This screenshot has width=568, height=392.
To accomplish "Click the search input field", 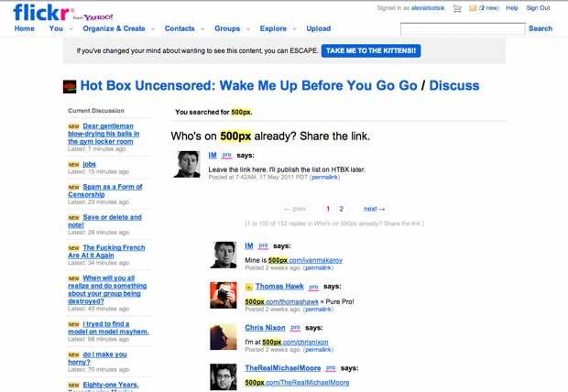I will (463, 28).
